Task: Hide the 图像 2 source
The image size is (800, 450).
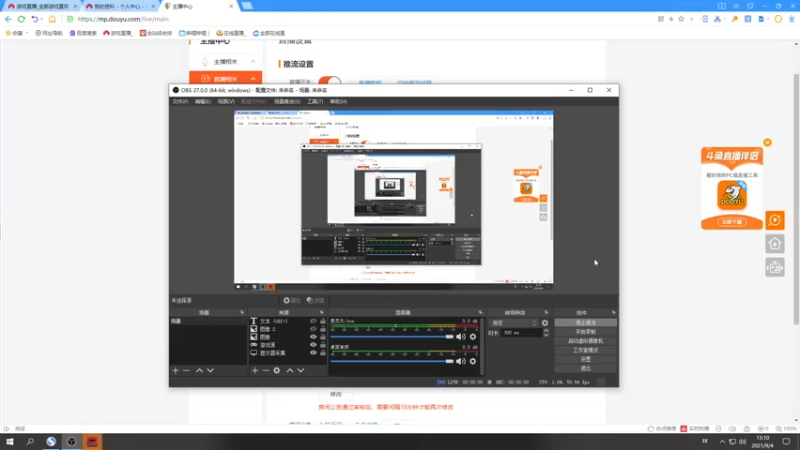Action: coord(313,329)
